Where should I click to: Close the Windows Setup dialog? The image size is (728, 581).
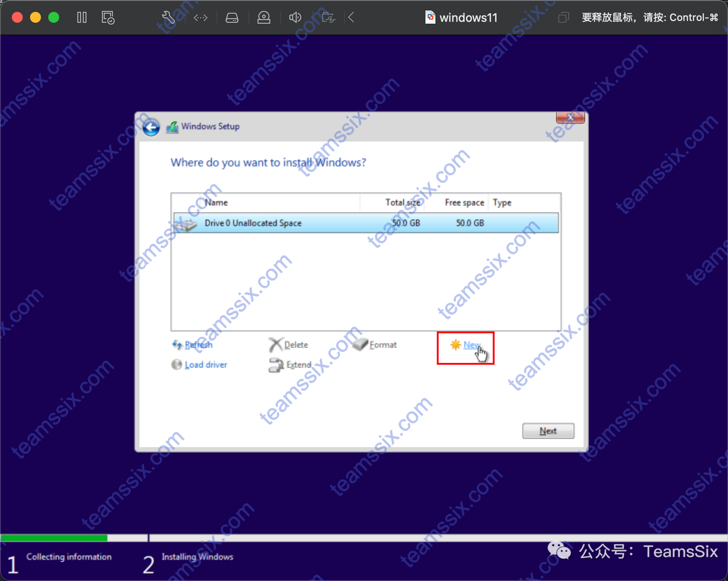click(x=570, y=117)
